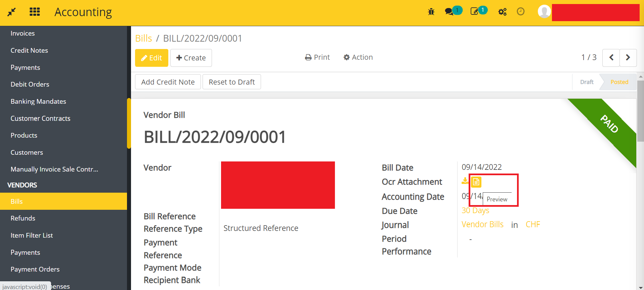Open the conversations chat icon
Image resolution: width=644 pixels, height=290 pixels.
(449, 12)
